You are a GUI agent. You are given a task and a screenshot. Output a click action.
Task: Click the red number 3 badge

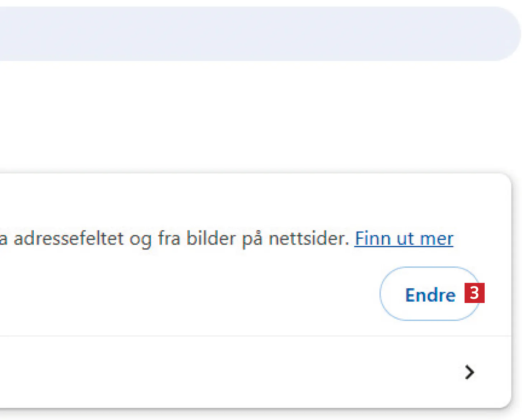pyautogui.click(x=475, y=293)
